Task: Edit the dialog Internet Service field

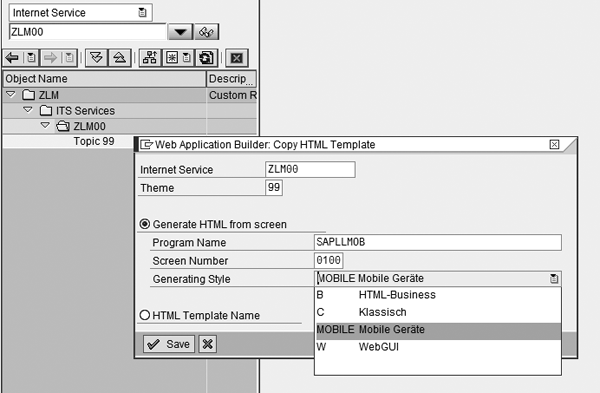Action: click(310, 170)
